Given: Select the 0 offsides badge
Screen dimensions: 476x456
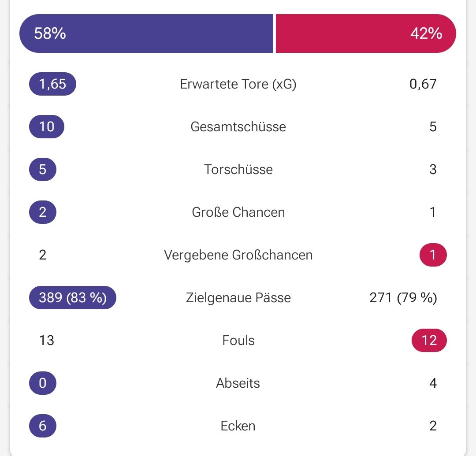Looking at the screenshot, I should 43,383.
